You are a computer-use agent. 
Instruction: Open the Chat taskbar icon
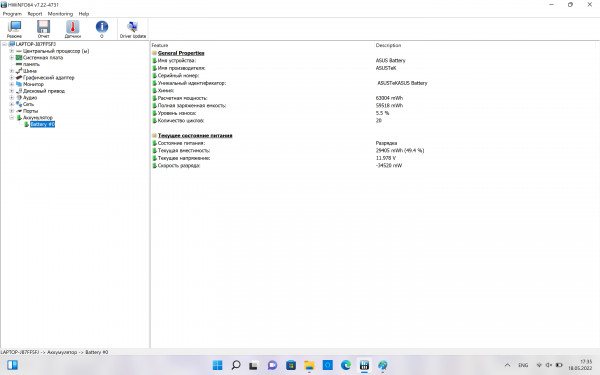272,365
